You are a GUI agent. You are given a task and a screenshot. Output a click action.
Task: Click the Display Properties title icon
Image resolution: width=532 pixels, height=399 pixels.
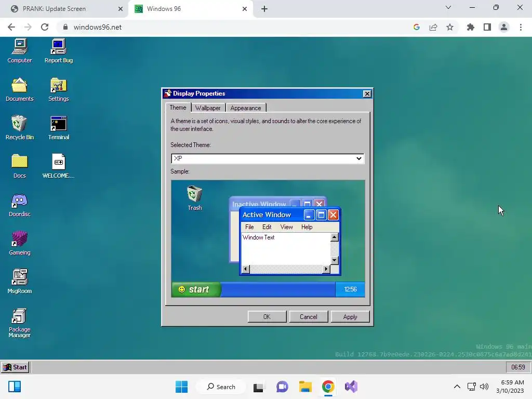(x=168, y=94)
